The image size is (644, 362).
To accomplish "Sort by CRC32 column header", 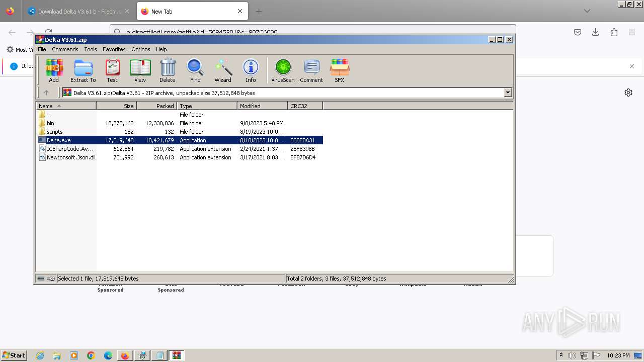I will [305, 106].
